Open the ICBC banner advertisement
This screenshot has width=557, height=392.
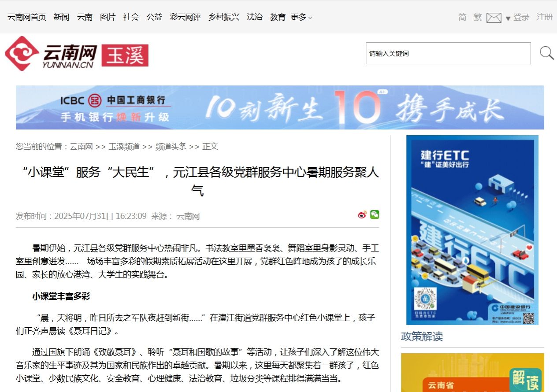(280, 107)
